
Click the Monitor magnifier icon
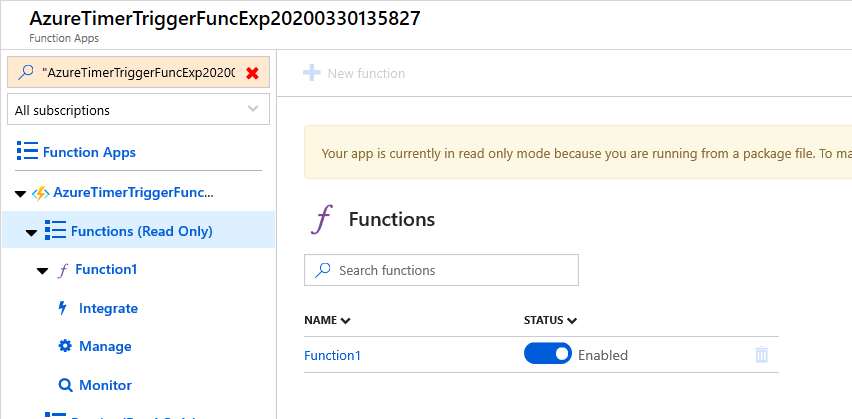(65, 385)
